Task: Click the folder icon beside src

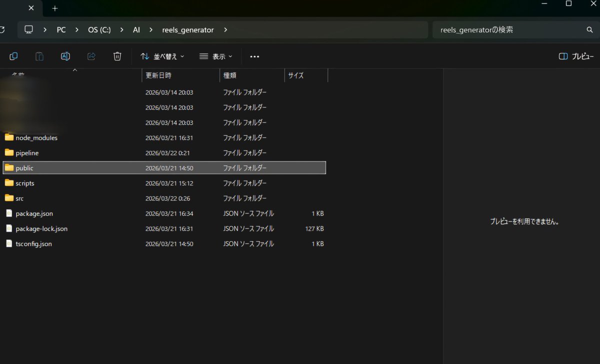Action: tap(9, 198)
